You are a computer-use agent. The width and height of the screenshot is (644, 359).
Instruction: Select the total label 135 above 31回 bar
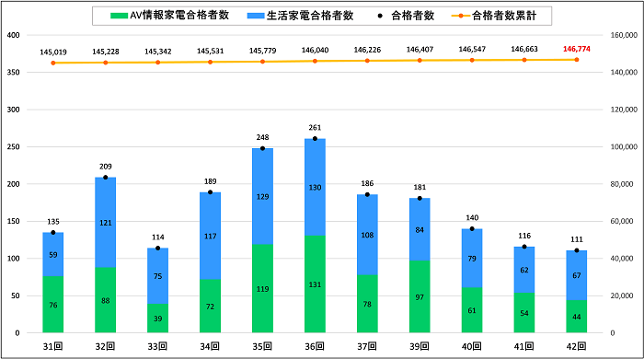click(x=53, y=222)
